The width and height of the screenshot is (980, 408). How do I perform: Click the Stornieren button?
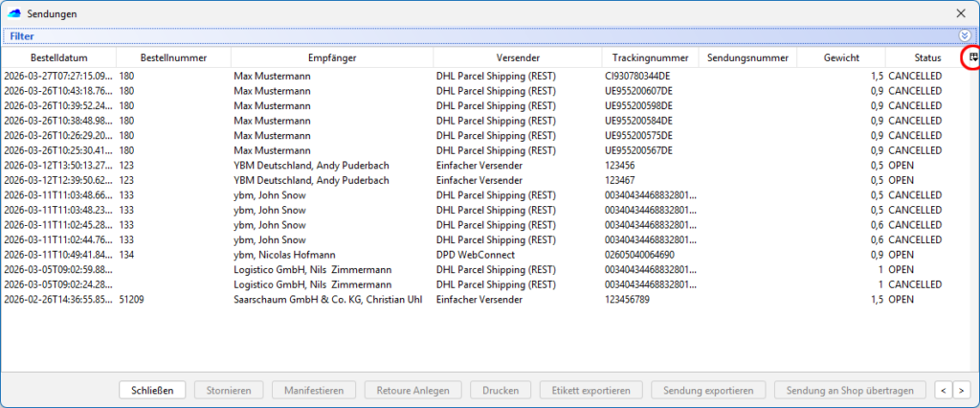click(x=228, y=390)
